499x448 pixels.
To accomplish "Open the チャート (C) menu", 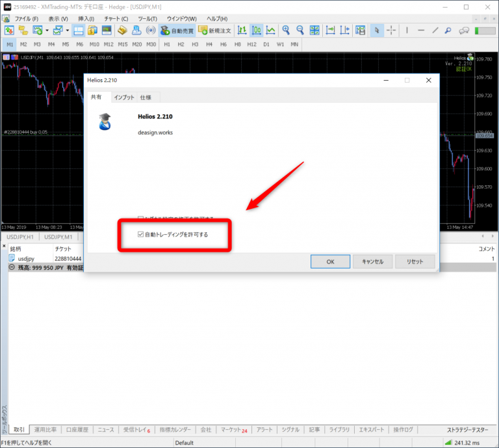I will [115, 18].
